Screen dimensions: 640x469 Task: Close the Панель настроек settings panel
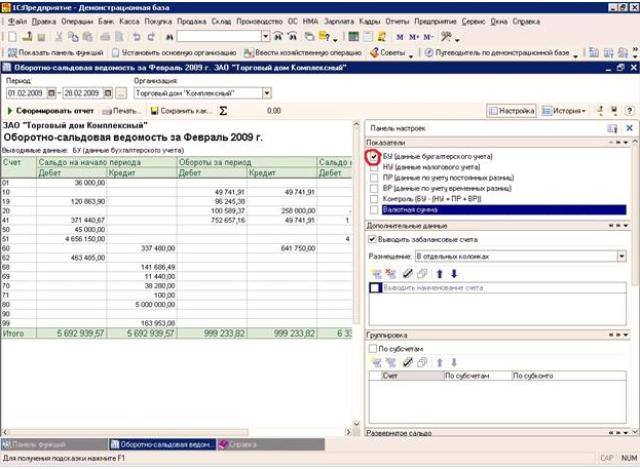[629, 128]
